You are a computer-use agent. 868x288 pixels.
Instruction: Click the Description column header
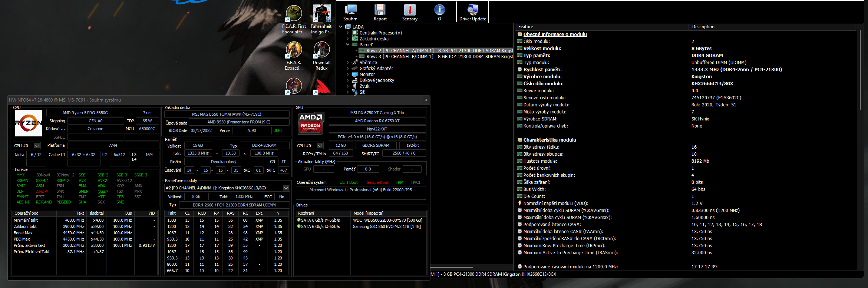click(x=703, y=27)
